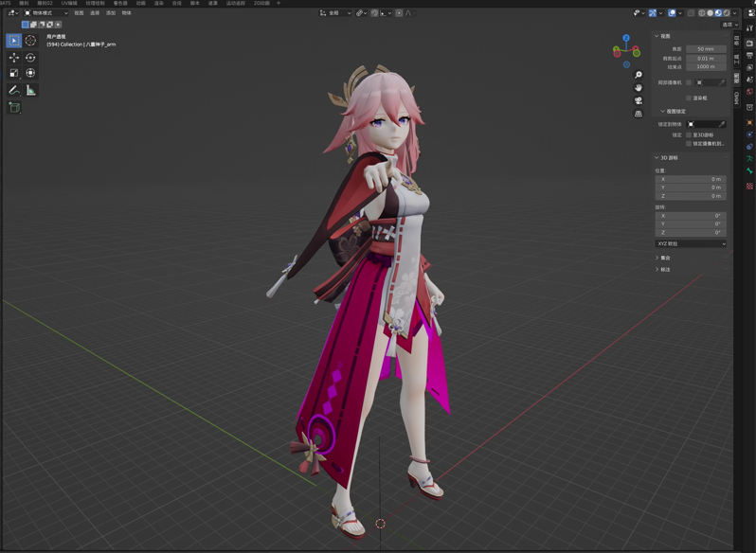Click the 焦距 50 mm field
Image resolution: width=756 pixels, height=553 pixels.
point(706,49)
